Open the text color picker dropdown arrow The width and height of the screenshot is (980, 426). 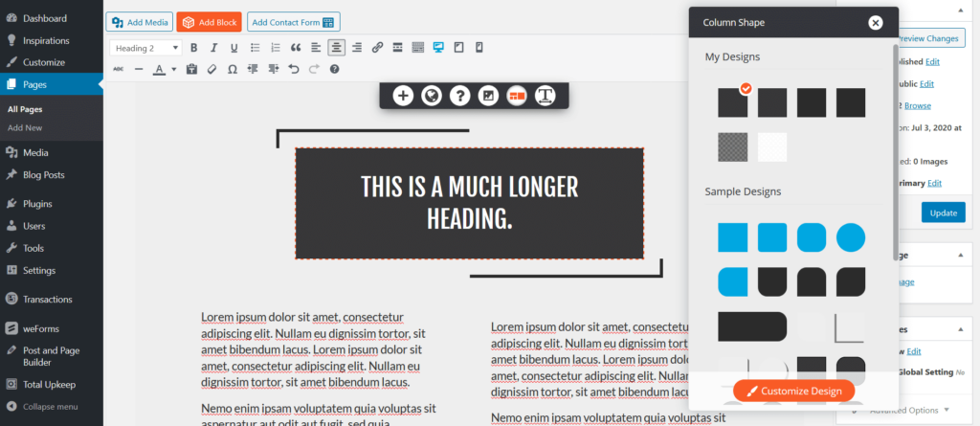pos(174,69)
